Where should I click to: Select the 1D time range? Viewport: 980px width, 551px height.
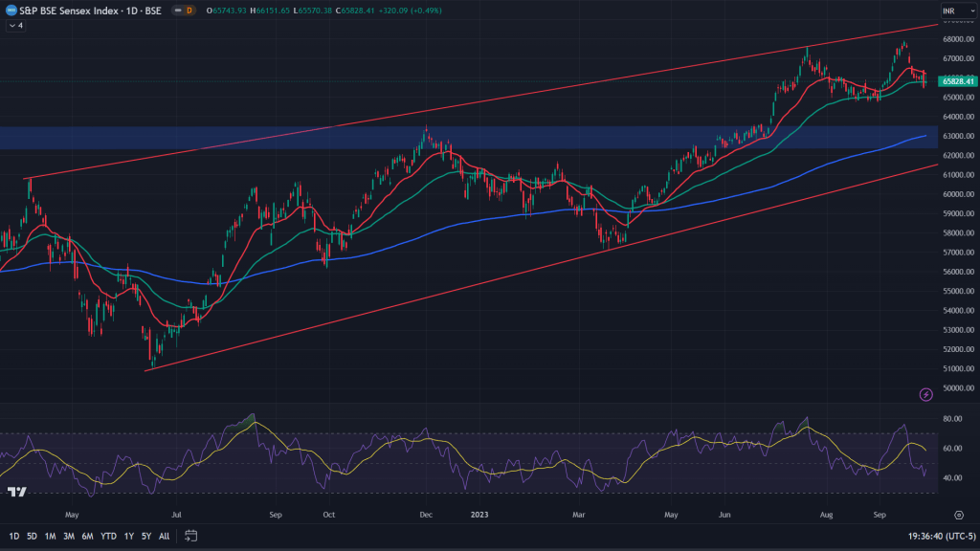point(13,536)
